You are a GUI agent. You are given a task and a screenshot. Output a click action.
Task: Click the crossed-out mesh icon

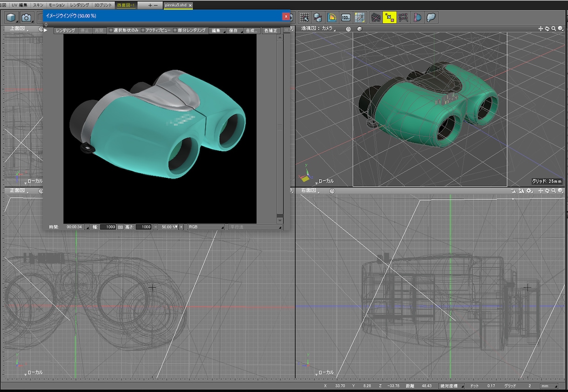pyautogui.click(x=375, y=18)
